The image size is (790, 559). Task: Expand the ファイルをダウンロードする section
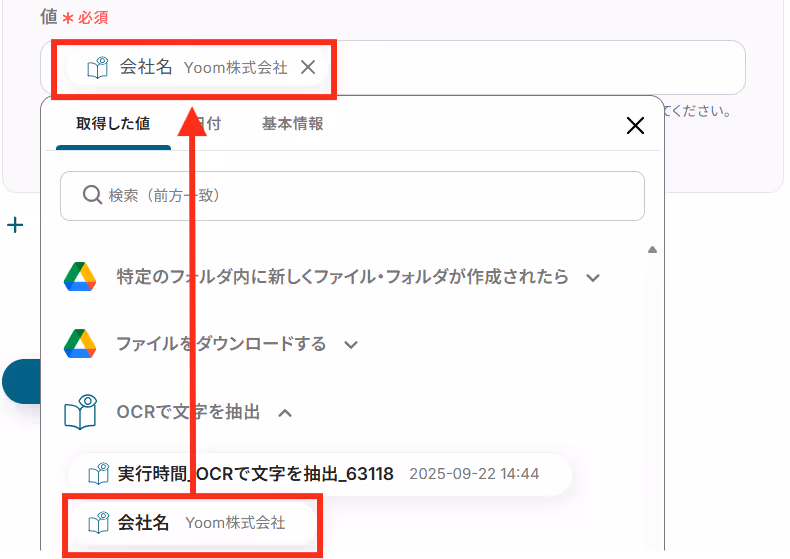221,344
